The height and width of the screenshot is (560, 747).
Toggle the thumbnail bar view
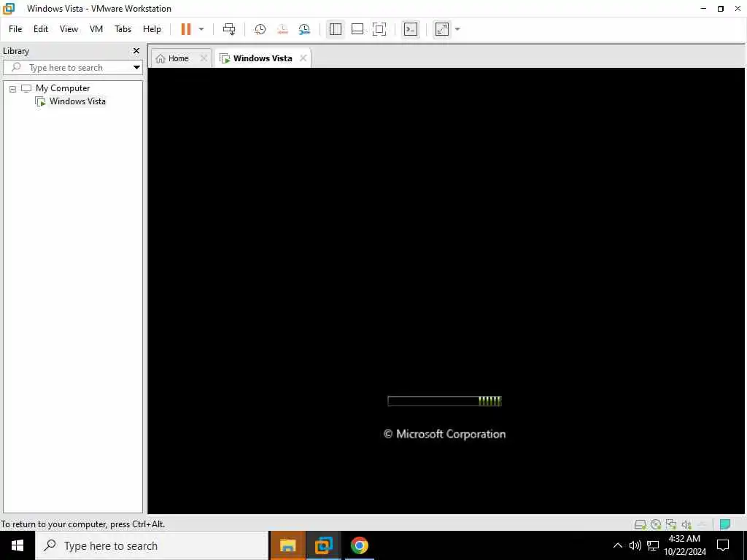click(x=357, y=29)
